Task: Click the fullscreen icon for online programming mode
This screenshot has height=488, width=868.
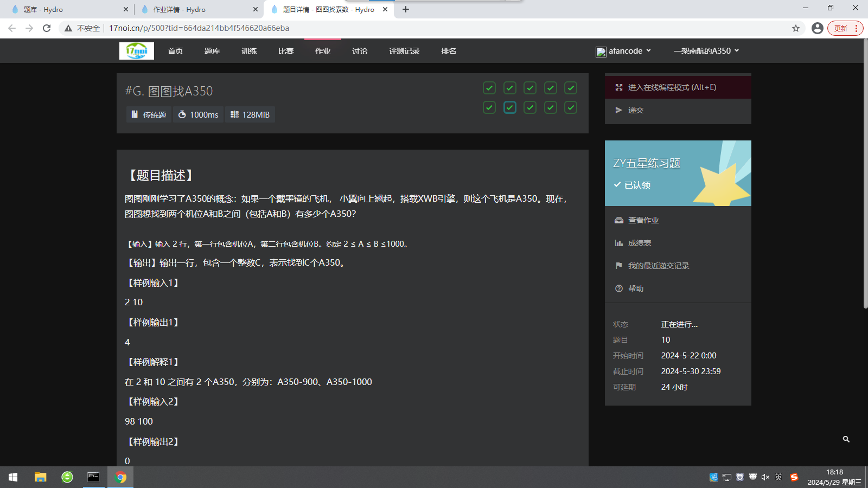Action: point(619,87)
